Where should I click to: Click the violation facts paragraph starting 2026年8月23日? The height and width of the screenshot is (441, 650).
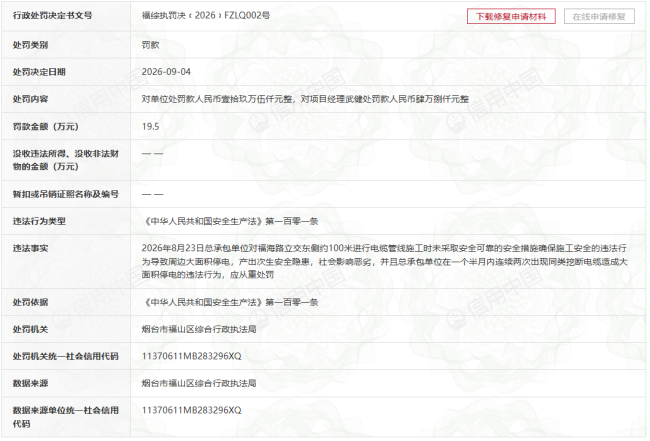384,262
